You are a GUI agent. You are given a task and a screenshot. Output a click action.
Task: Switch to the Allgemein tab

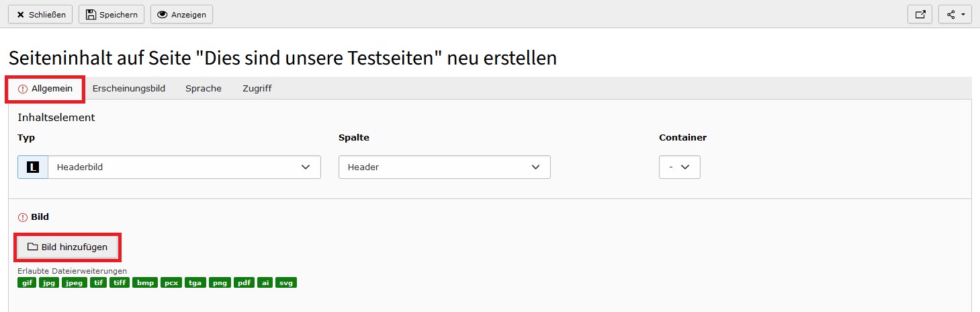coord(45,89)
